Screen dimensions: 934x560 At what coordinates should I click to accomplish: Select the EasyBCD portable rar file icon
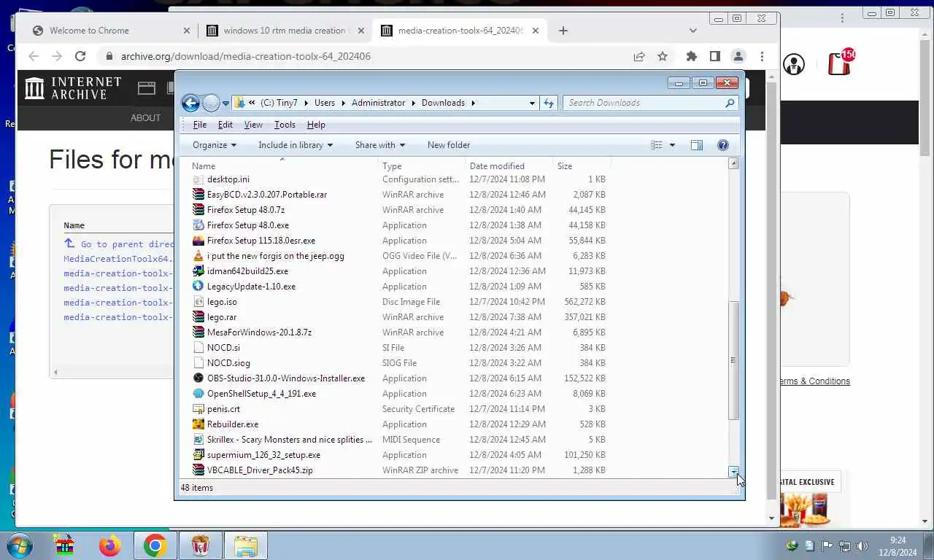pos(198,195)
